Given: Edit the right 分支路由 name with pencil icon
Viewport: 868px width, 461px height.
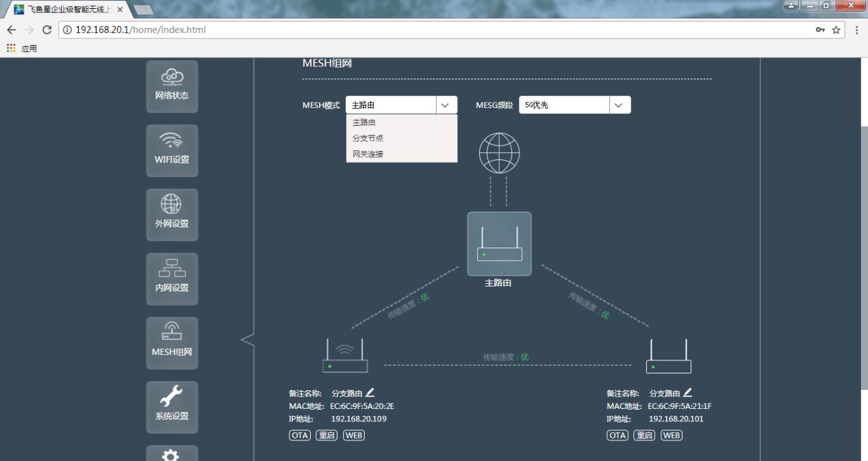Looking at the screenshot, I should click(687, 392).
